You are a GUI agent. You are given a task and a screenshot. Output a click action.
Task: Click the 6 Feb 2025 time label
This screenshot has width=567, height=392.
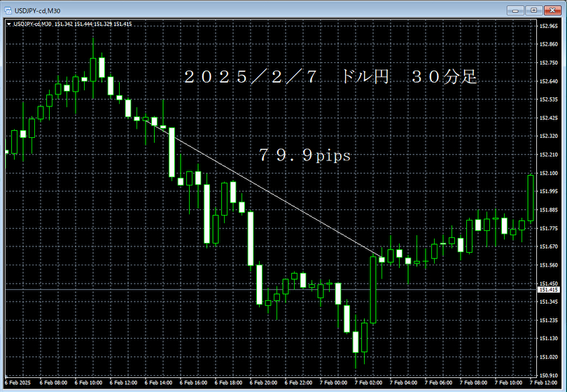tap(17, 383)
